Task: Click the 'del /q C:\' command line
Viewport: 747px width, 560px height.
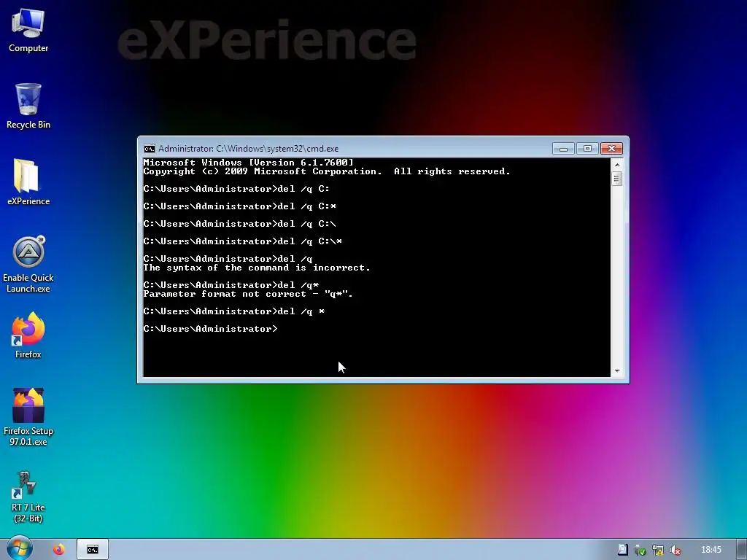Action: [x=239, y=224]
